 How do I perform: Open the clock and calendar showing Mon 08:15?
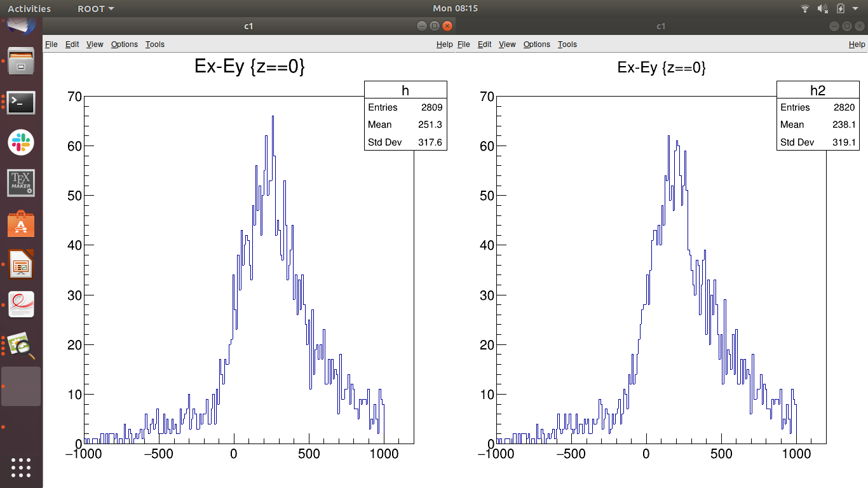[455, 9]
